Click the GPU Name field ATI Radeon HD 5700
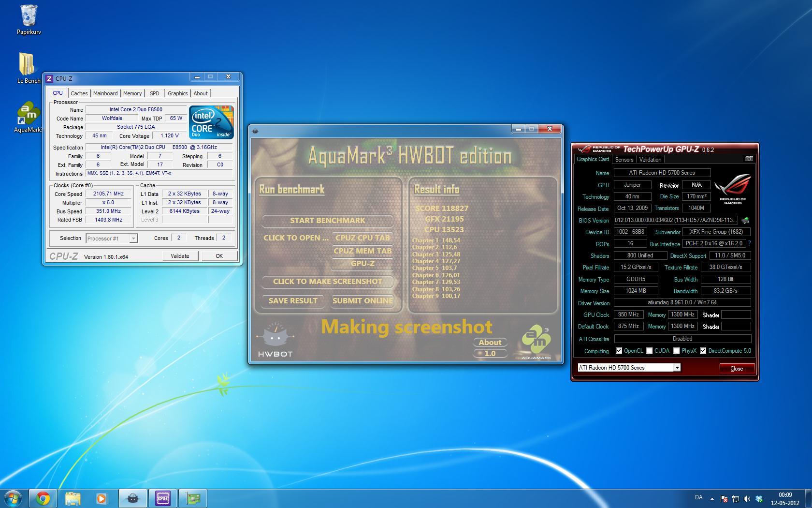The height and width of the screenshot is (508, 812). point(662,173)
